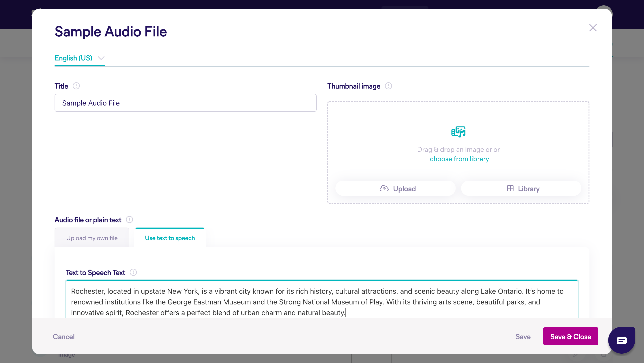Close the Sample Audio File dialog
644x363 pixels.
pyautogui.click(x=593, y=28)
